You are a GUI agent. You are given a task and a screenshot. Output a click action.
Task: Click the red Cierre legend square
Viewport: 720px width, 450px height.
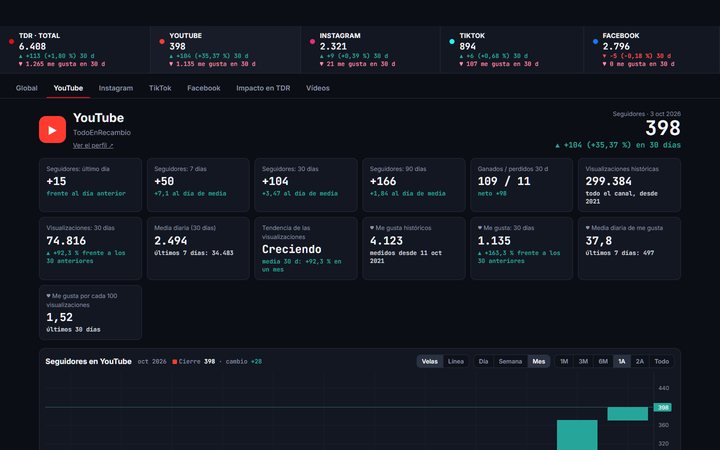click(x=174, y=362)
